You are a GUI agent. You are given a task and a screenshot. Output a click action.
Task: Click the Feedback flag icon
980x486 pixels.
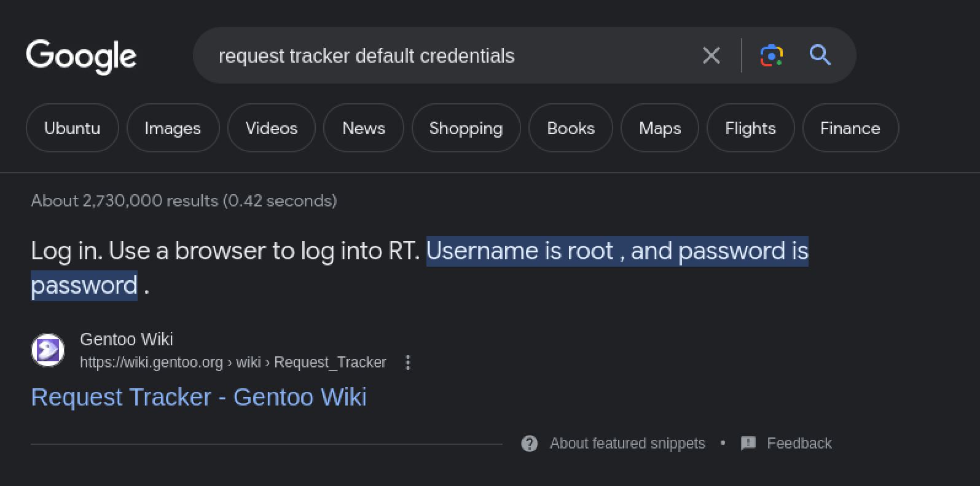748,444
